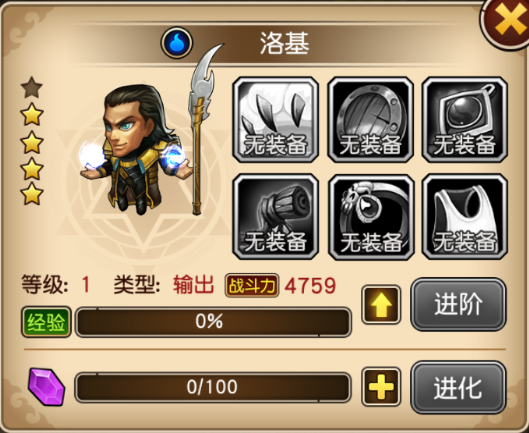Click the green 经验 experience label

point(46,322)
